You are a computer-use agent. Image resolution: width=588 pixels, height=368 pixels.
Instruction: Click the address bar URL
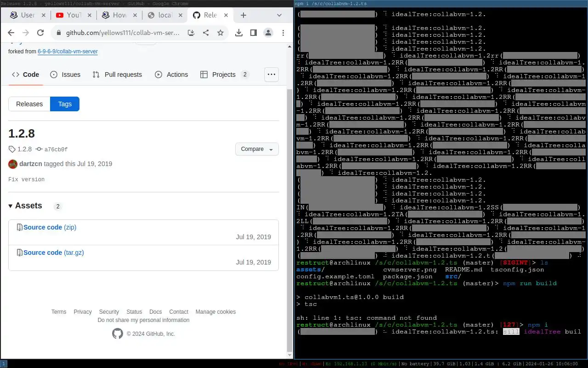[x=123, y=33]
